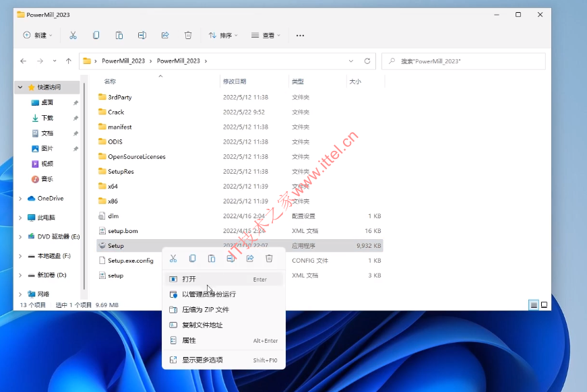Click the Delete icon in the context menu
Image resolution: width=587 pixels, height=392 pixels.
pyautogui.click(x=269, y=259)
